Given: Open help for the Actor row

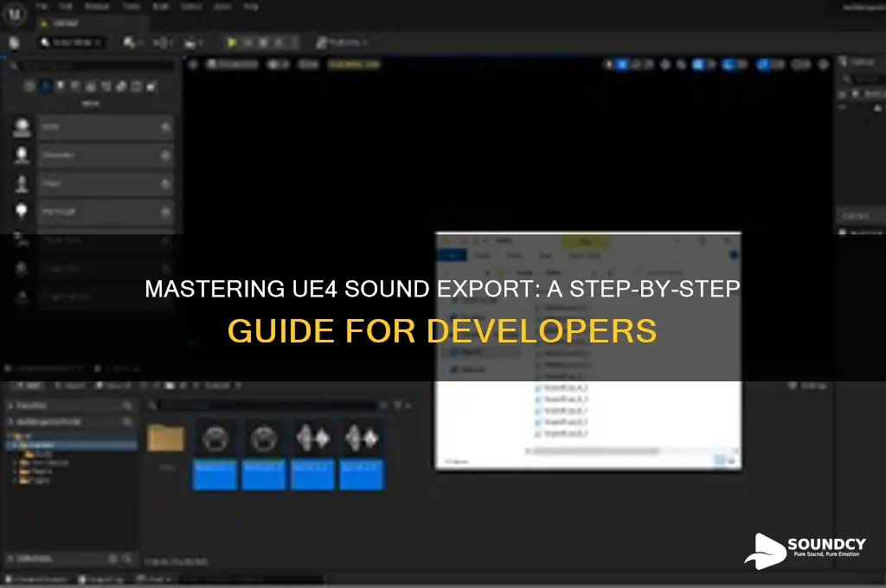Looking at the screenshot, I should 165,127.
